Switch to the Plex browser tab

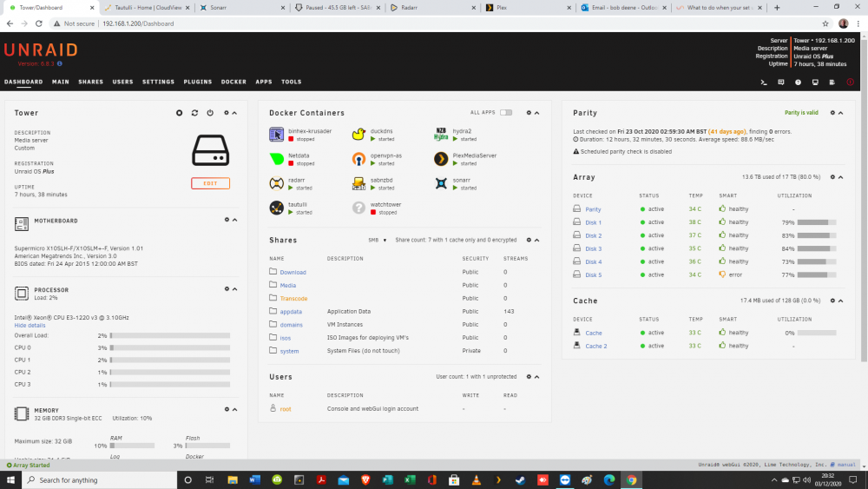(528, 8)
